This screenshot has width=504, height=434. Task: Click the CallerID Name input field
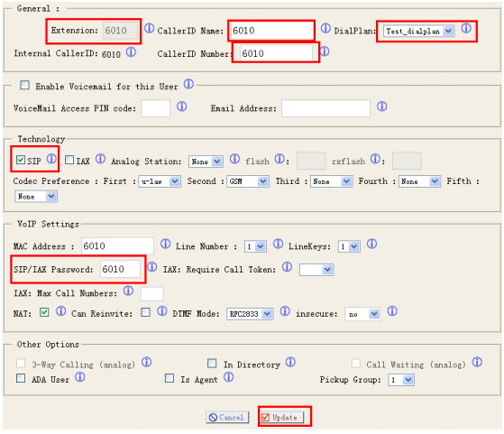point(271,31)
